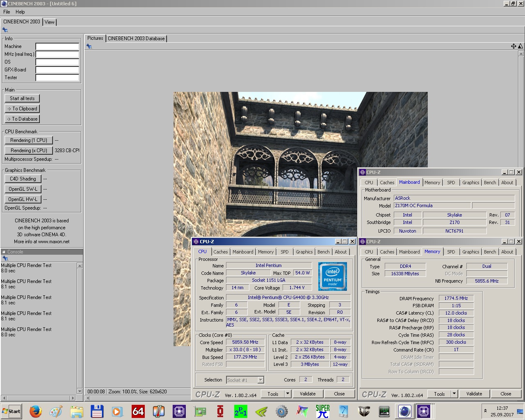
Task: Open the Help menu
Action: tap(20, 12)
